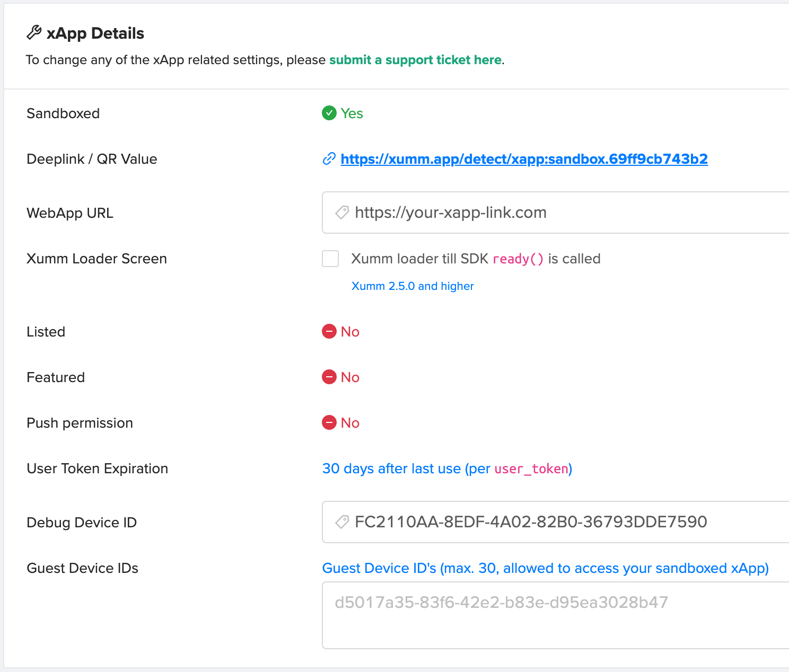Click the green checkmark icon for Sandboxed

coord(329,113)
